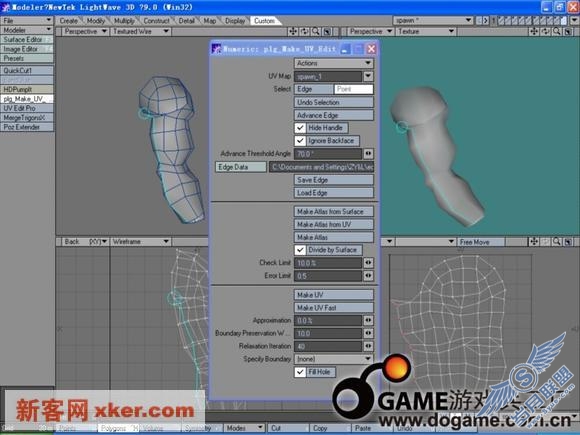The image size is (580, 435).
Task: Switch to Modify tab
Action: pos(96,21)
